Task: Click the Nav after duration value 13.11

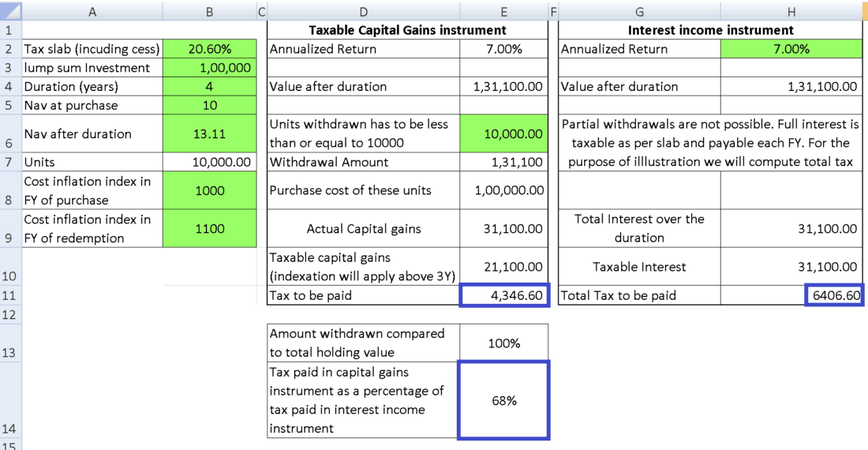Action: 210,133
